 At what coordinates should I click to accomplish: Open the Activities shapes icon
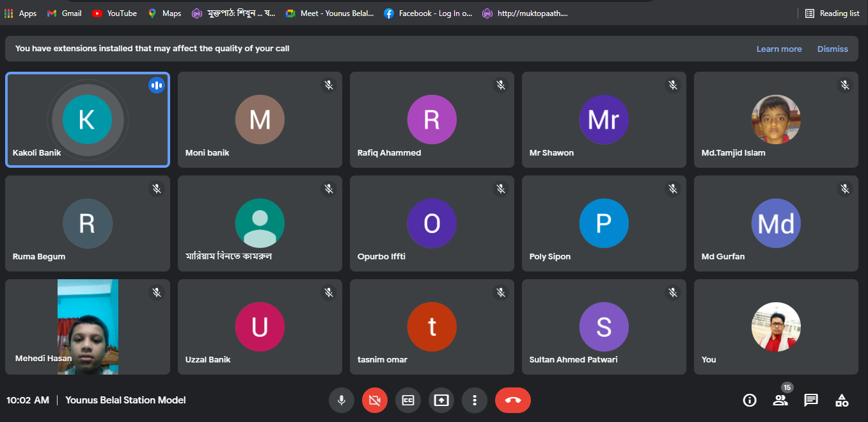point(842,400)
